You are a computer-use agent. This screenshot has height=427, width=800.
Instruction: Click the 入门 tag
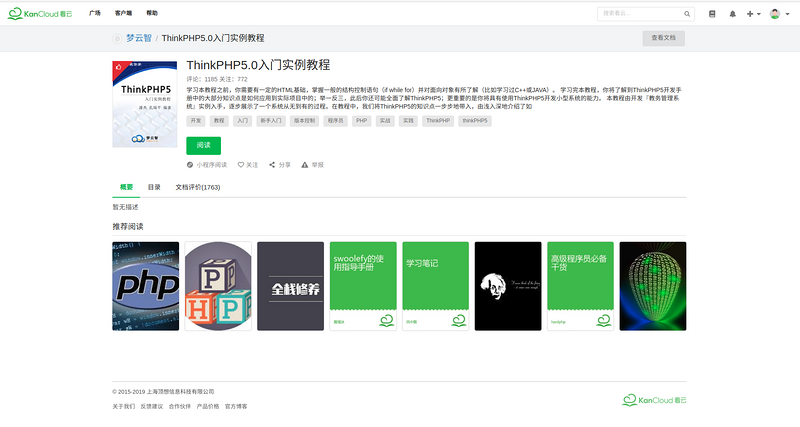click(242, 121)
